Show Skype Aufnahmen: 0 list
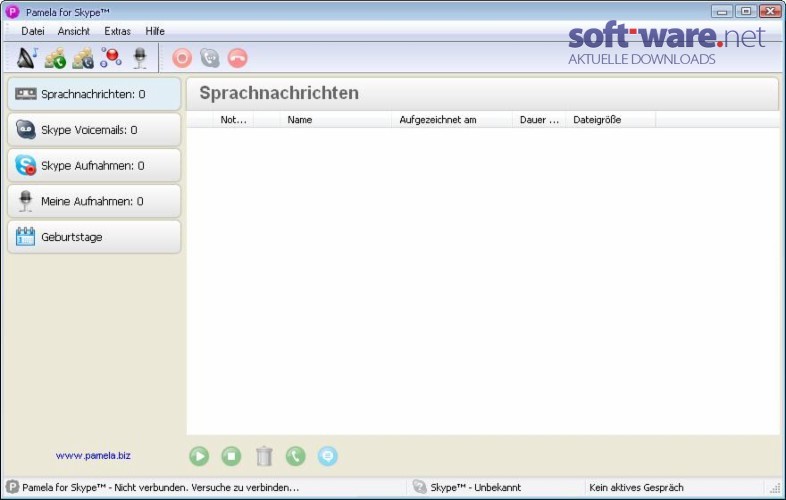Image resolution: width=786 pixels, height=500 pixels. (x=94, y=165)
